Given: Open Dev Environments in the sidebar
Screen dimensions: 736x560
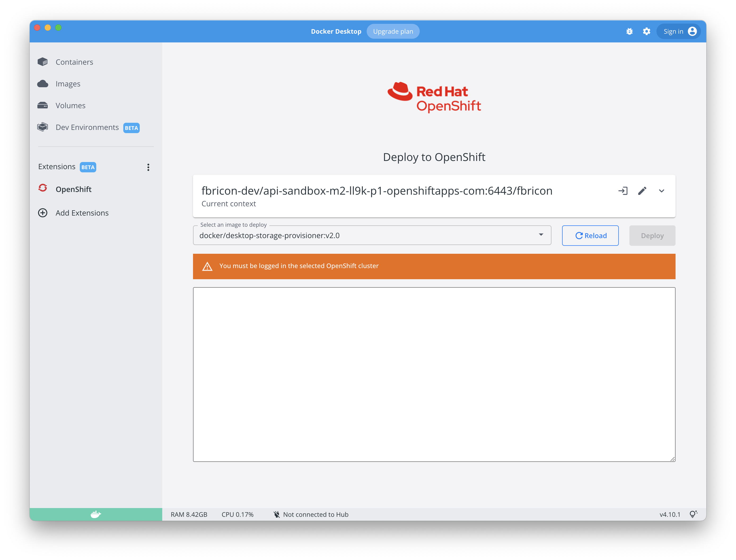Looking at the screenshot, I should tap(87, 127).
